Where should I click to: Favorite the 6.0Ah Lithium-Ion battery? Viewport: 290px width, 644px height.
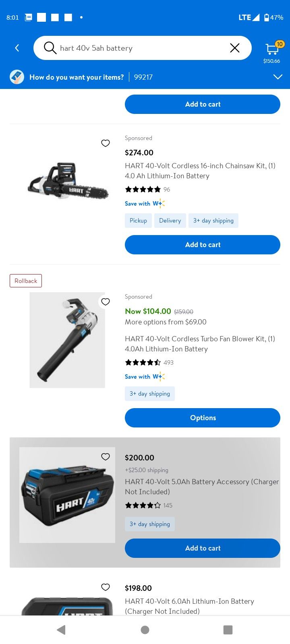106,587
